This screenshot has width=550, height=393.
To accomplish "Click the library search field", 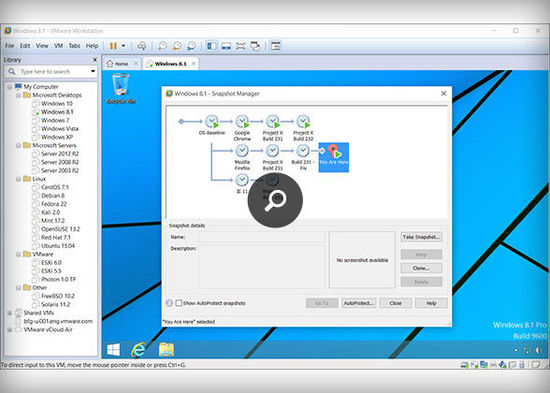I will point(50,72).
